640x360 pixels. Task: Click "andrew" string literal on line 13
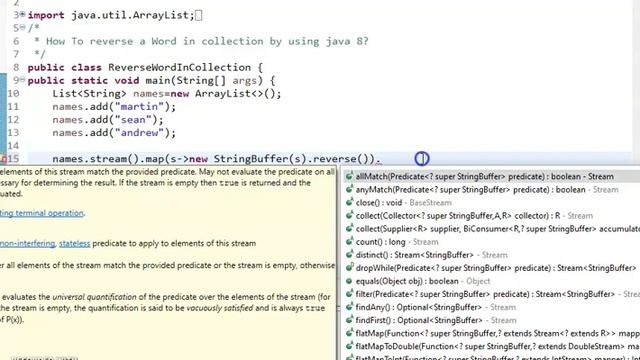pos(139,133)
